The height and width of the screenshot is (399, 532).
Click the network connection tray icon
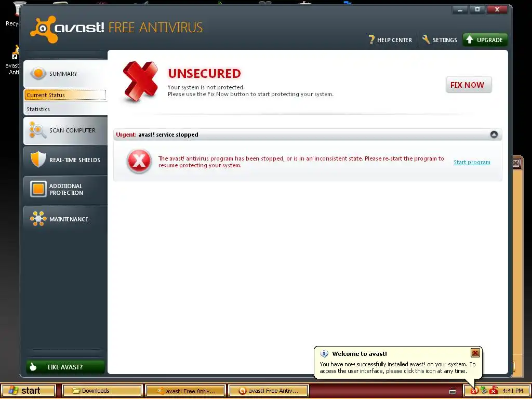tap(484, 391)
